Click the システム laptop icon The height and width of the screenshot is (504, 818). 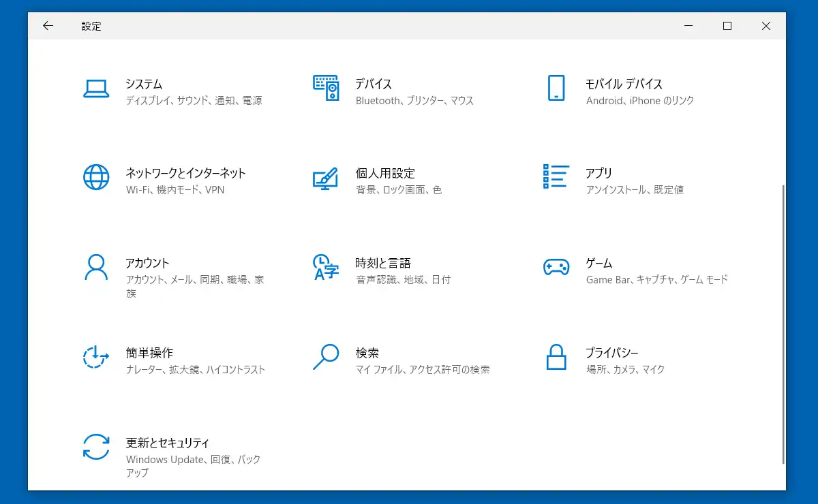pyautogui.click(x=96, y=89)
